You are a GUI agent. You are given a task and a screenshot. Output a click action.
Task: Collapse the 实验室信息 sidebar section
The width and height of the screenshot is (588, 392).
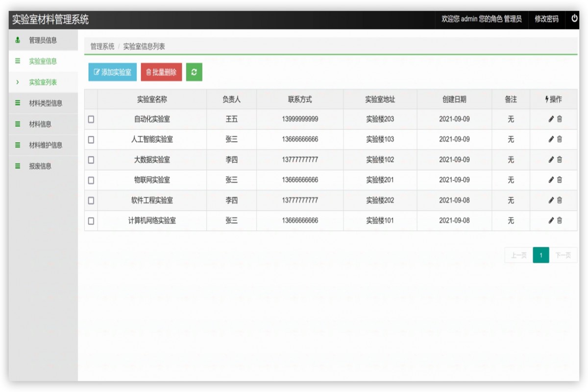tap(43, 61)
